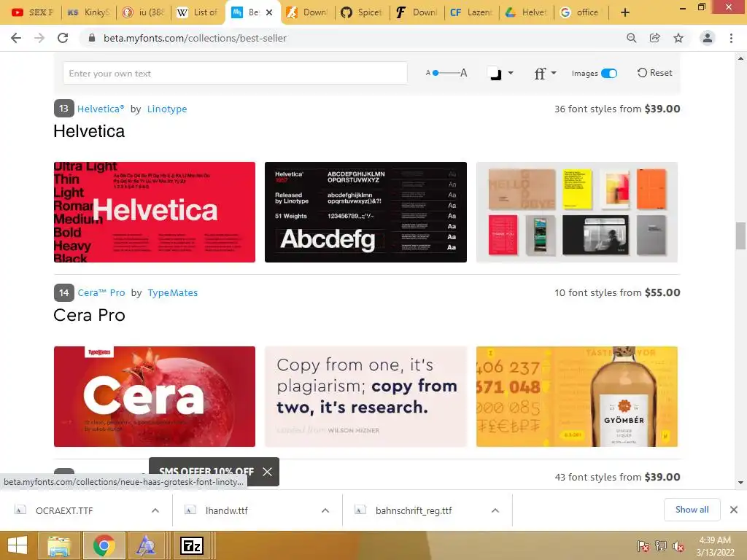This screenshot has width=747, height=560.
Task: Switch to the Wikipedia 'List of' tab
Action: [198, 12]
